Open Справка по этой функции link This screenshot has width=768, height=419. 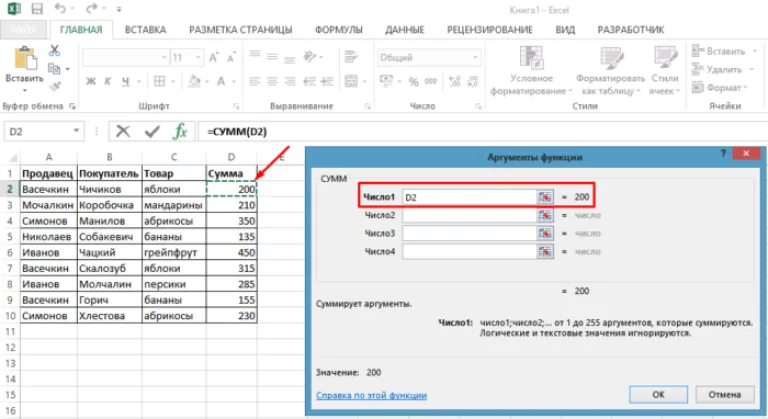(371, 395)
